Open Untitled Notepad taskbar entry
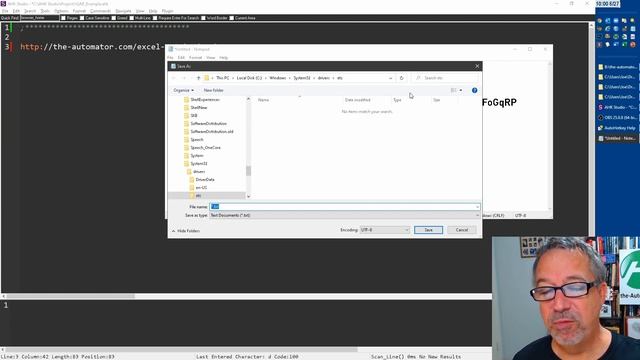This screenshot has height=360, width=640. [x=617, y=138]
